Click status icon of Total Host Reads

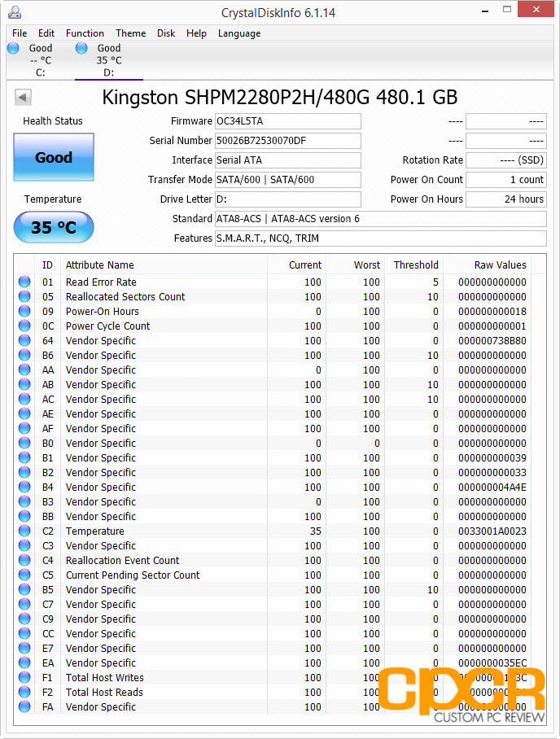(x=24, y=692)
